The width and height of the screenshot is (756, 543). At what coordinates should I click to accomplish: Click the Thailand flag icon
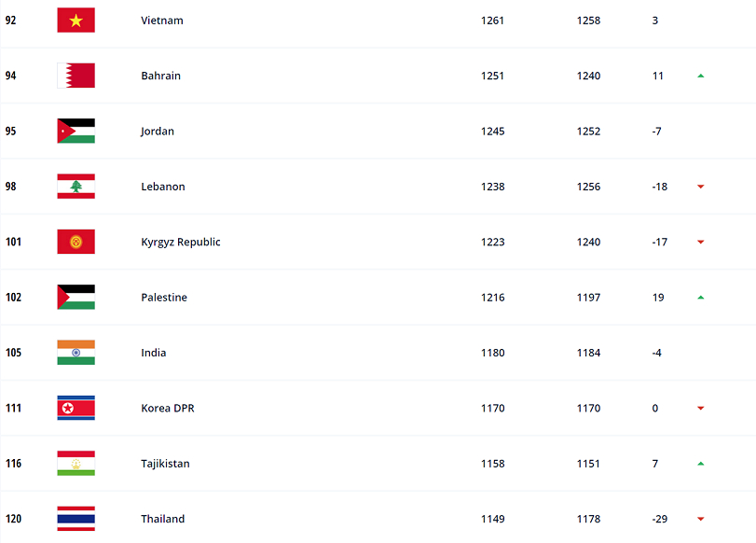(x=76, y=519)
